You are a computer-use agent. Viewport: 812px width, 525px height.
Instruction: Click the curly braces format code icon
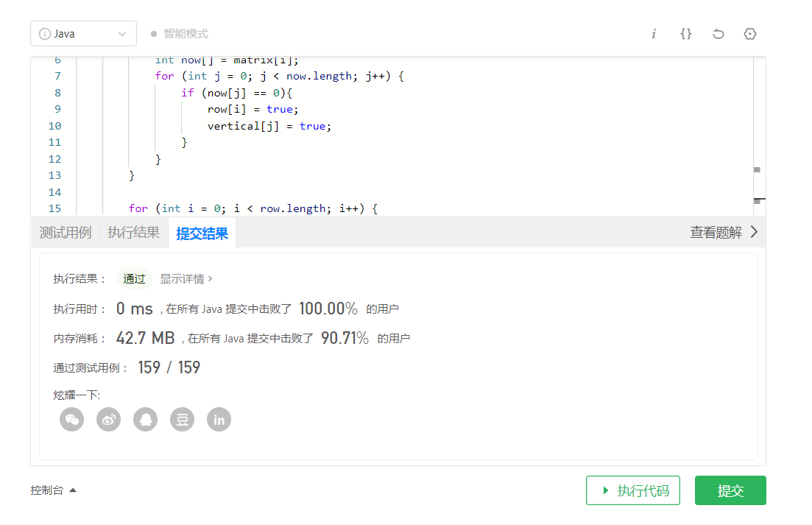click(686, 34)
